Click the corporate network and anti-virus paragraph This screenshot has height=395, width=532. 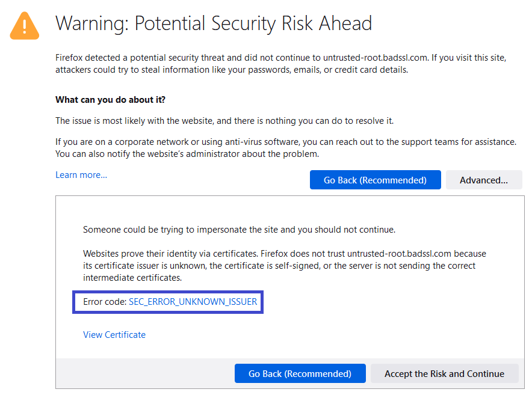click(285, 142)
